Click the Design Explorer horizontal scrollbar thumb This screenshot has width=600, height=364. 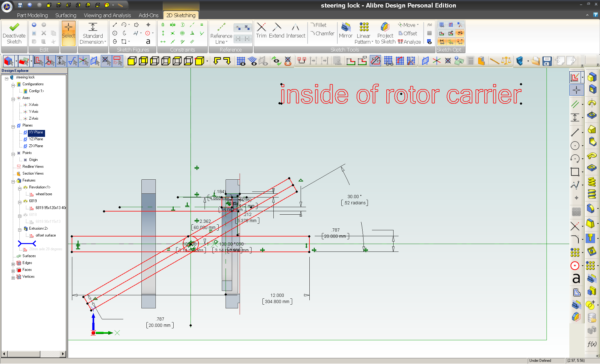tap(24, 354)
